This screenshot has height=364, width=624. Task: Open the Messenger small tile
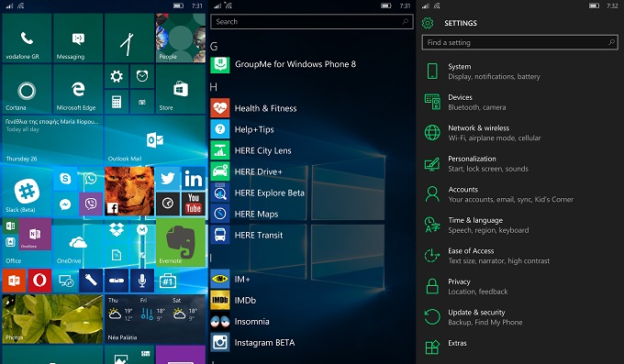tap(65, 204)
